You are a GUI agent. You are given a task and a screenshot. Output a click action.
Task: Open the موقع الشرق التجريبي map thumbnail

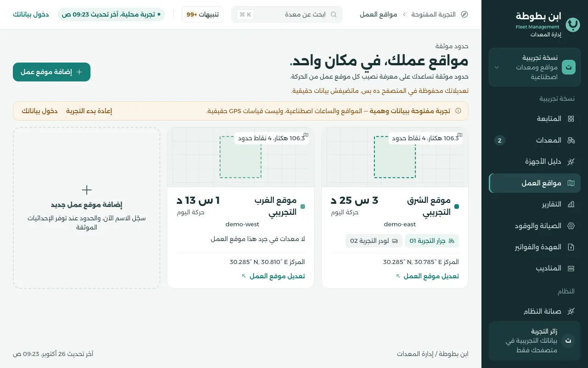coord(395,157)
